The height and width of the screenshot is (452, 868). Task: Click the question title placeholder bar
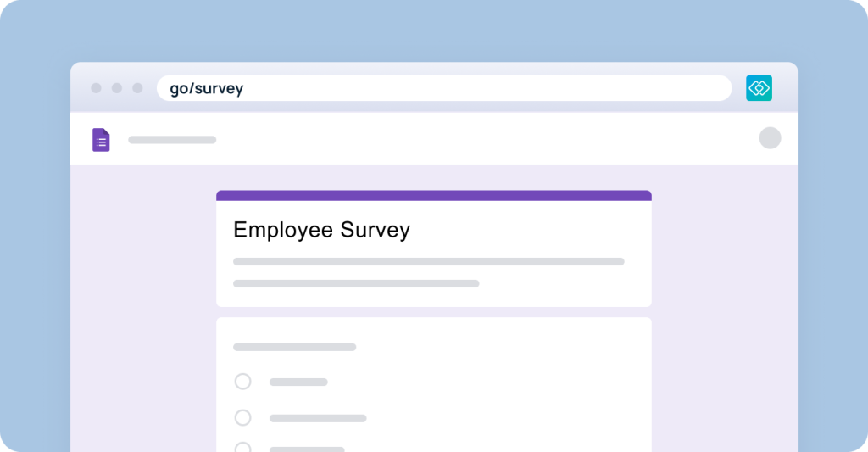pyautogui.click(x=294, y=348)
